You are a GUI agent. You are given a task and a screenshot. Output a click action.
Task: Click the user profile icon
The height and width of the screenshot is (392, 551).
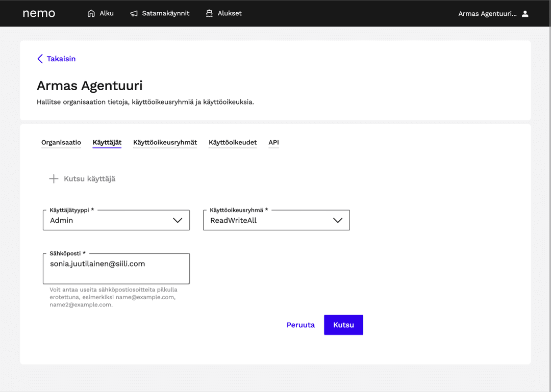coord(525,14)
